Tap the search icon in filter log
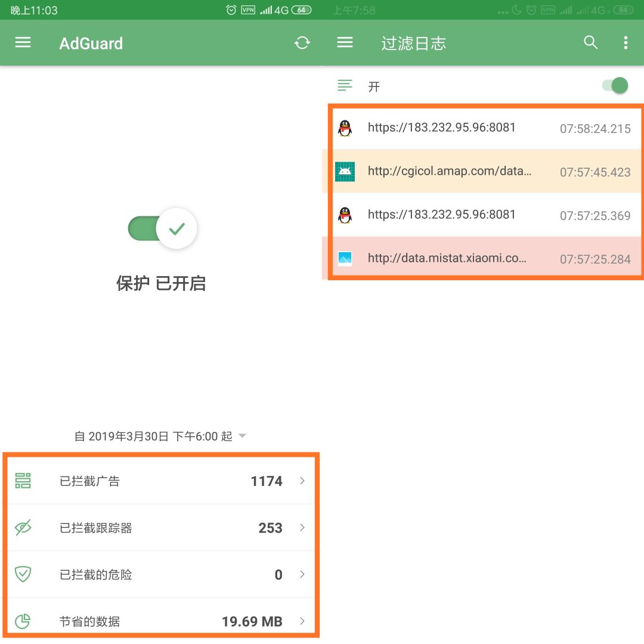Viewport: 644px width, 644px height. (x=590, y=42)
